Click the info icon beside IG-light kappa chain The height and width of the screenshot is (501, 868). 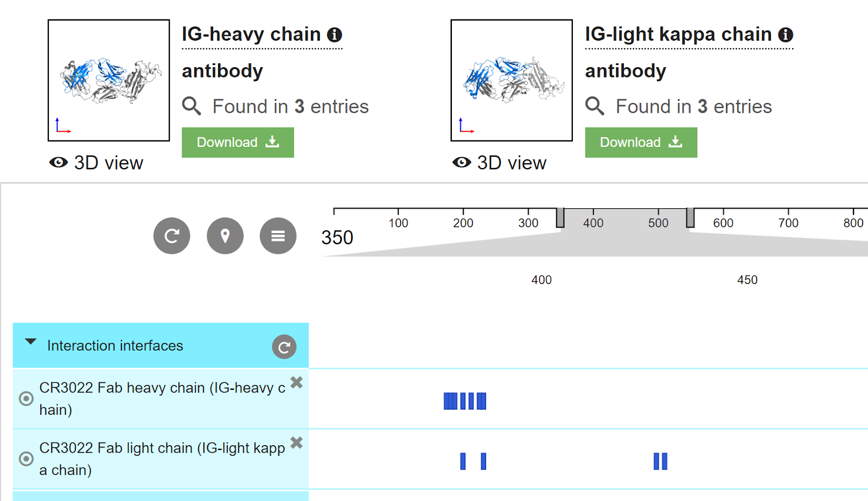(786, 35)
